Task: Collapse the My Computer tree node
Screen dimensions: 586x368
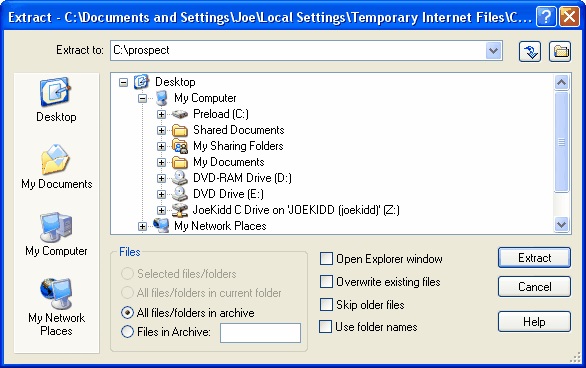Action: 142,98
